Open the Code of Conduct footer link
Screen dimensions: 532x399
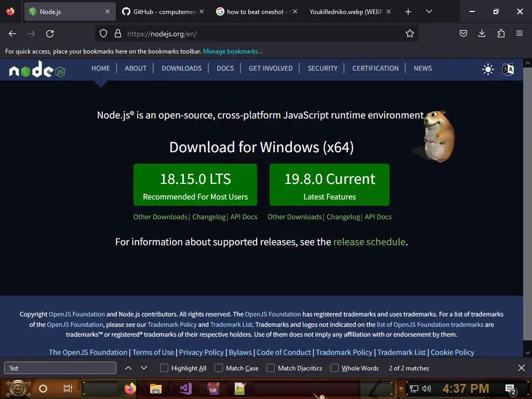tap(284, 352)
